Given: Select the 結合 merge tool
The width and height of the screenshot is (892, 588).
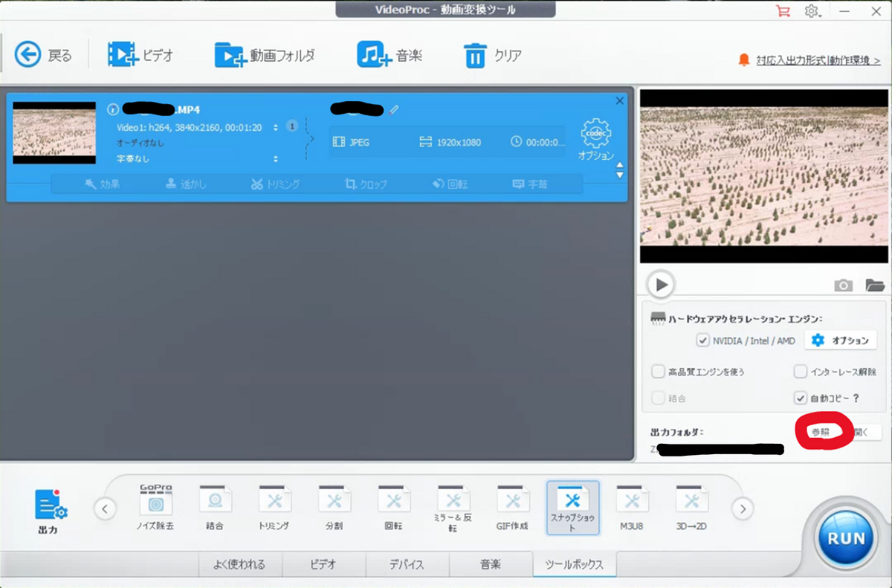Looking at the screenshot, I should click(215, 508).
